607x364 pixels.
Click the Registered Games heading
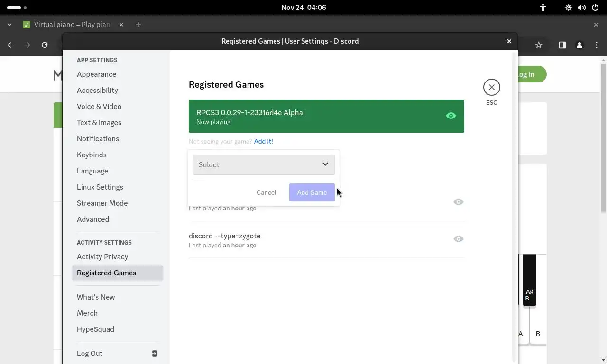click(226, 84)
